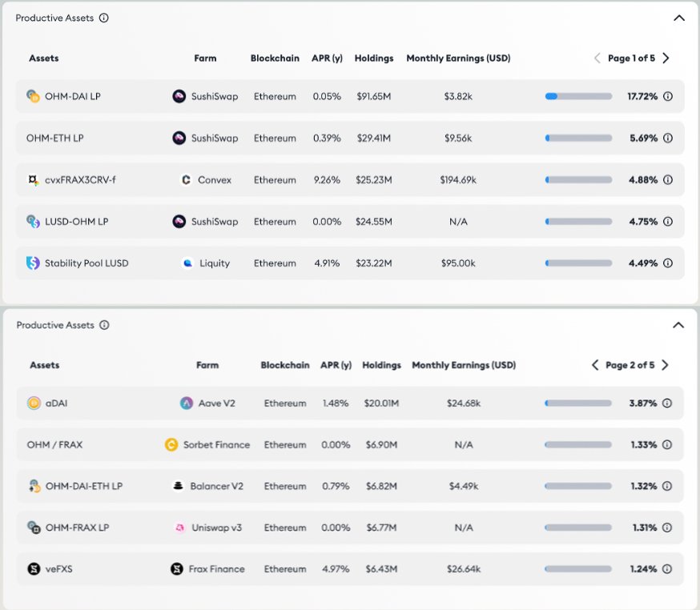Screen dimensions: 700x610
Task: Click the Liquity farm icon
Action: click(187, 263)
